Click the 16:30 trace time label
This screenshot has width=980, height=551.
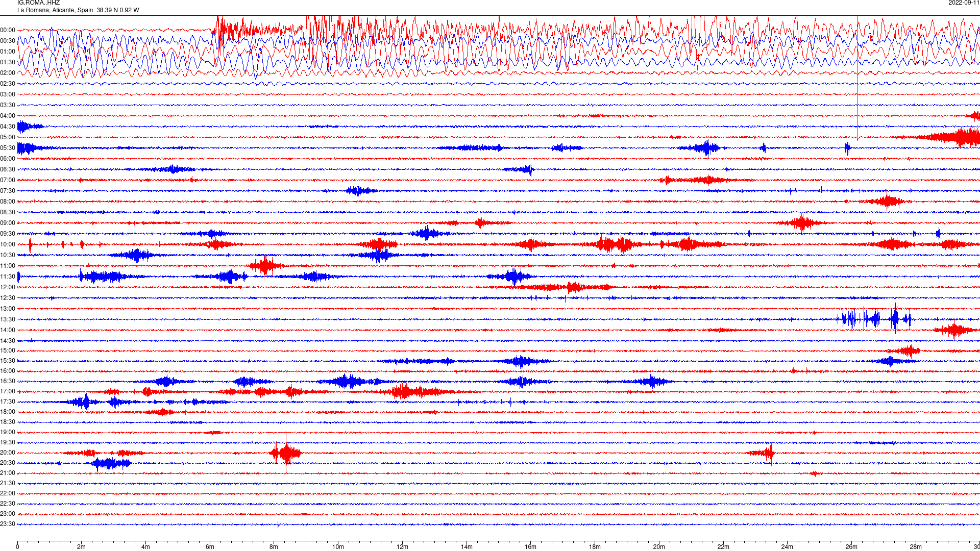(8, 381)
